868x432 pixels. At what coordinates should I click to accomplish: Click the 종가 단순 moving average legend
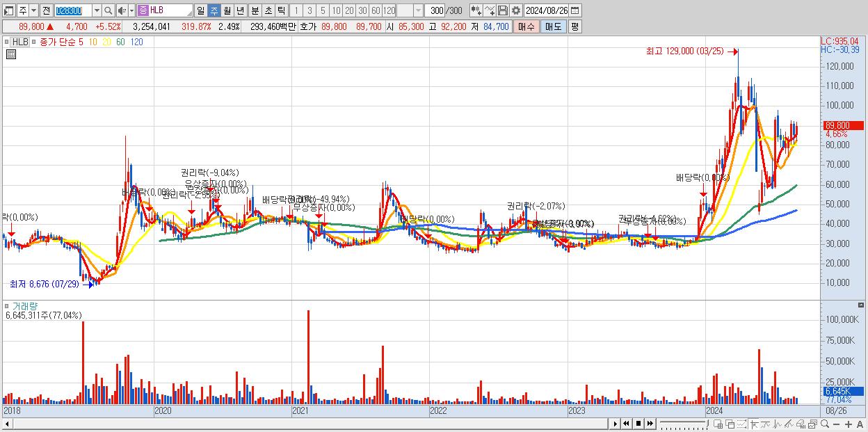[59, 42]
